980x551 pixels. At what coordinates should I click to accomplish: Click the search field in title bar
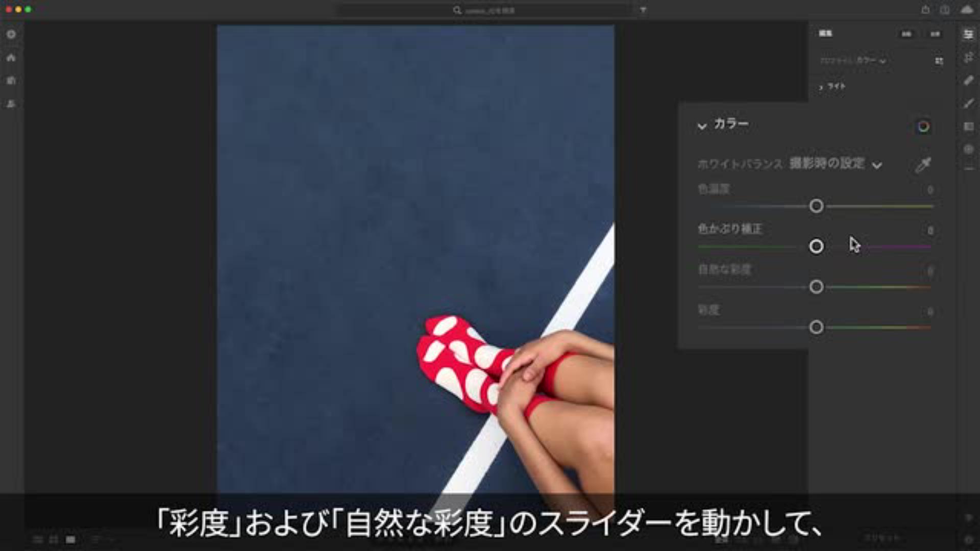490,10
